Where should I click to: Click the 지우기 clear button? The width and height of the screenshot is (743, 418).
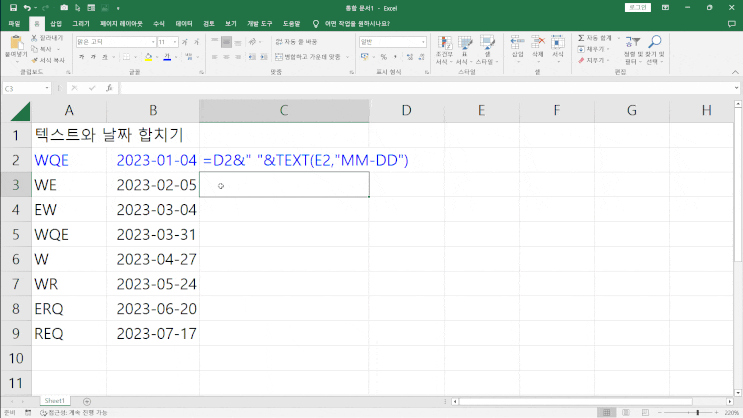pos(591,60)
